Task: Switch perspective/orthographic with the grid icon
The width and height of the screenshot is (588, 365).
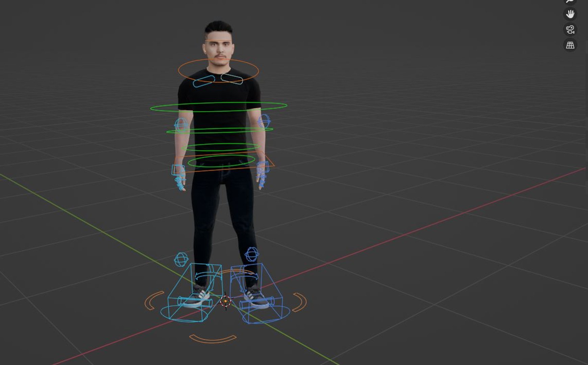Action: point(570,45)
